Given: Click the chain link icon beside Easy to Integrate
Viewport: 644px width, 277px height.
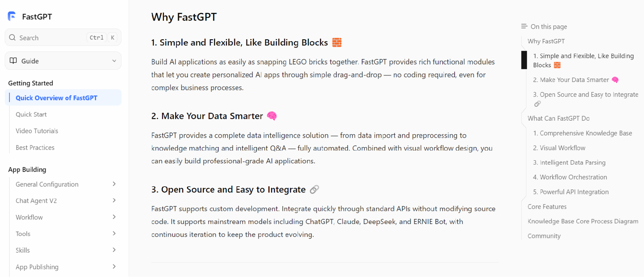Looking at the screenshot, I should coord(314,189).
